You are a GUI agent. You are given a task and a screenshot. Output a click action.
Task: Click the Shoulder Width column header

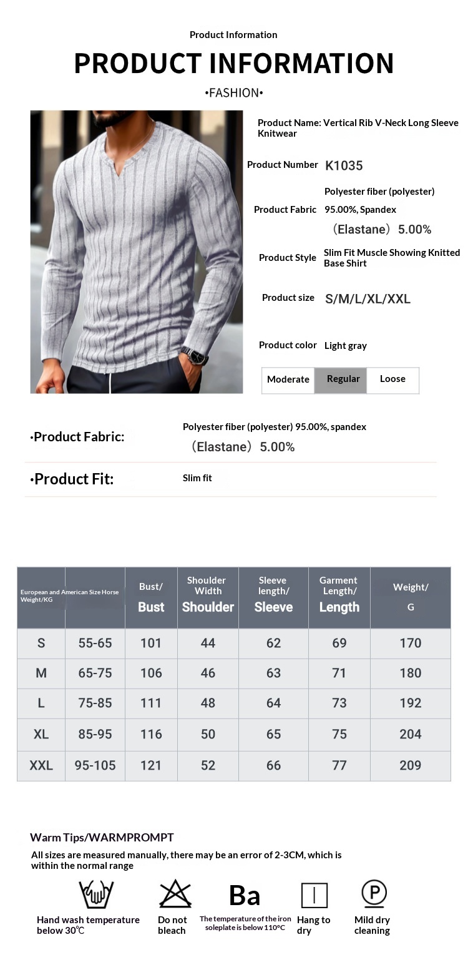click(x=208, y=597)
